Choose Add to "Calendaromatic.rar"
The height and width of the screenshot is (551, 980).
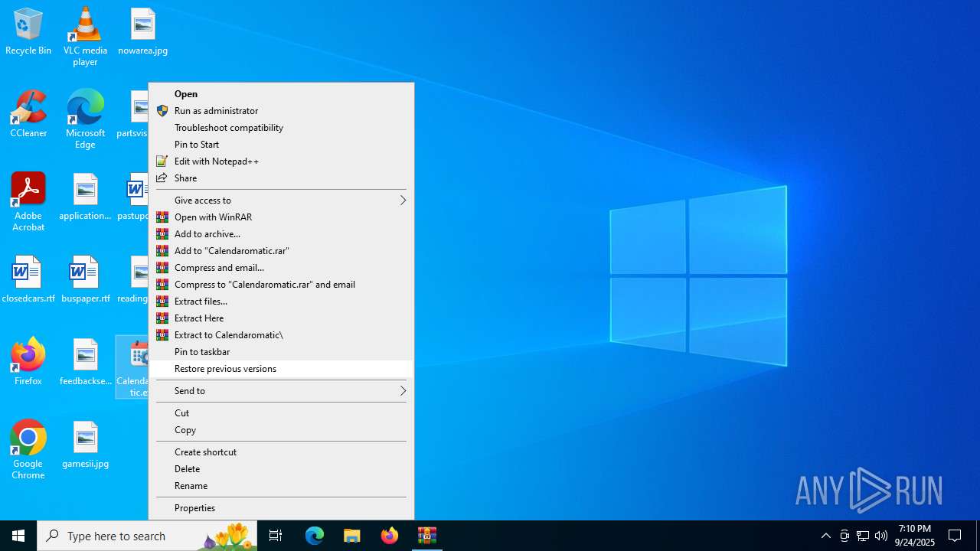tap(281, 251)
